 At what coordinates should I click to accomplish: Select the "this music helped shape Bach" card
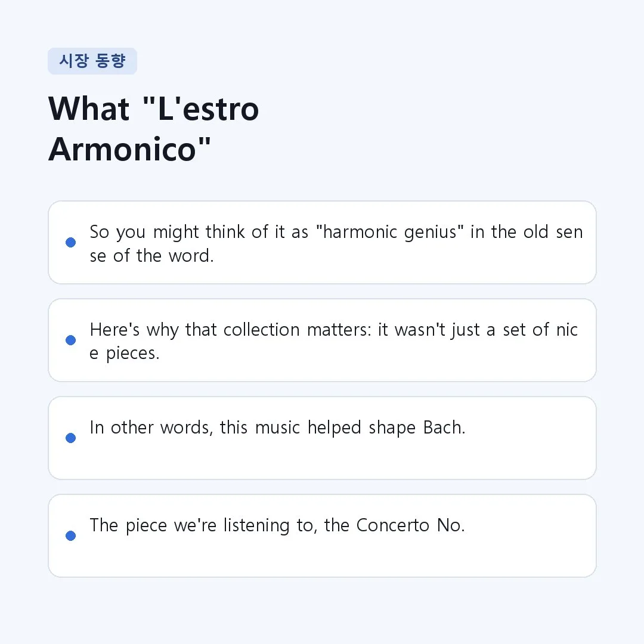tap(322, 438)
